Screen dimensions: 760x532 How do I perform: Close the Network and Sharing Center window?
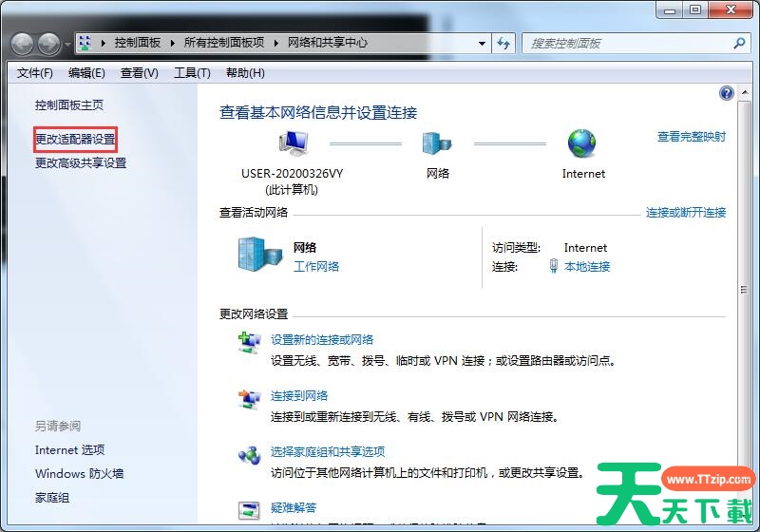pyautogui.click(x=731, y=10)
